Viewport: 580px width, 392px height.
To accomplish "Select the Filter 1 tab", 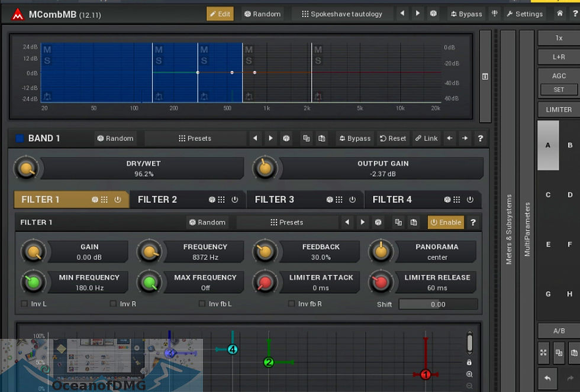I will coord(71,199).
